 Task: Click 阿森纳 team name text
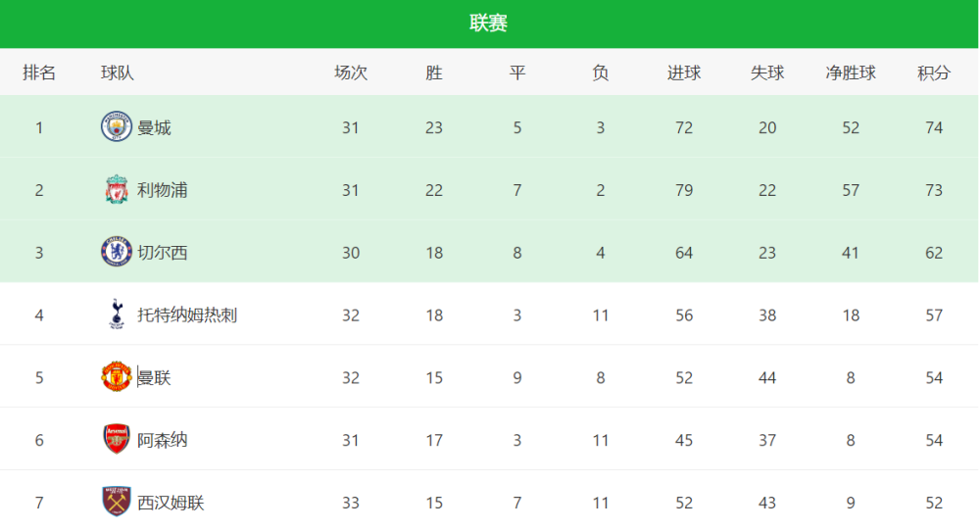(x=163, y=440)
